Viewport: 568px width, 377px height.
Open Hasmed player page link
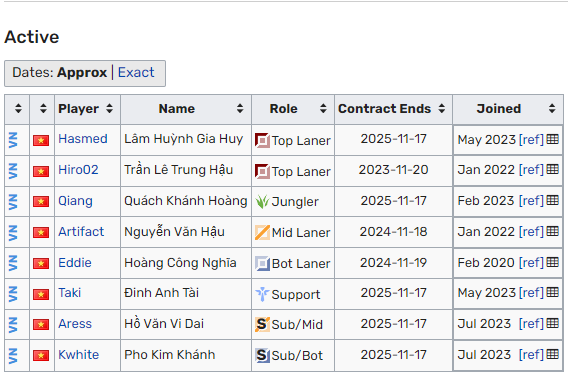[83, 139]
